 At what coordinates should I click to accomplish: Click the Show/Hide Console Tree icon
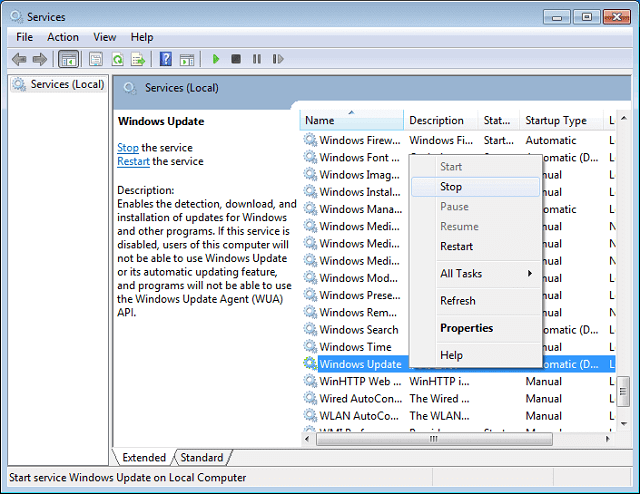tap(69, 59)
